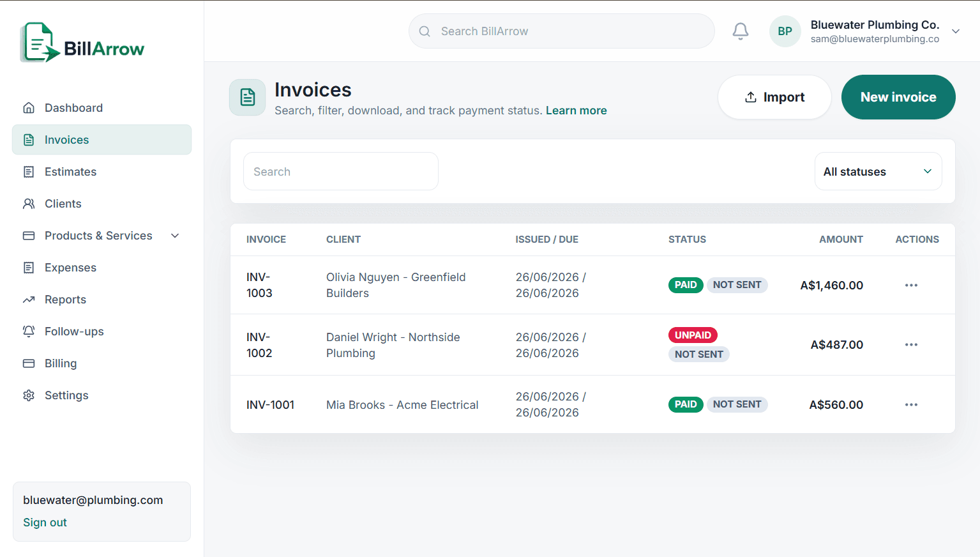The width and height of the screenshot is (980, 557).
Task: Focus the Search BillArrow field
Action: click(x=561, y=31)
